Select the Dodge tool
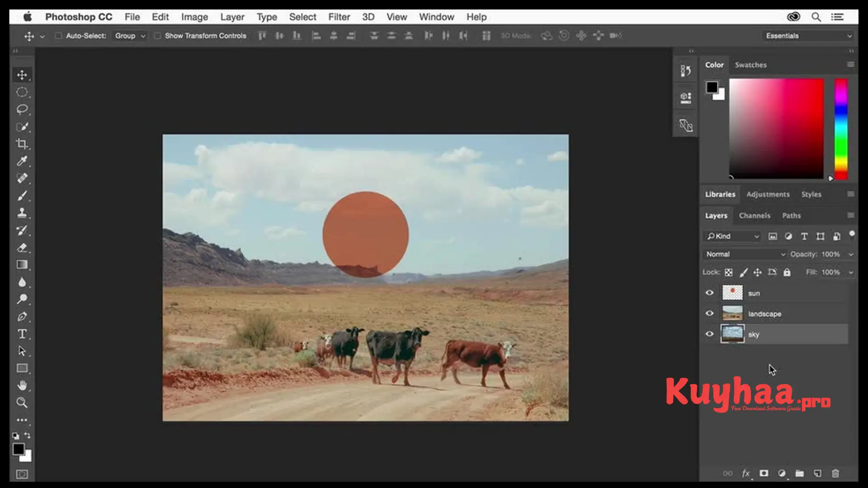 tap(22, 299)
